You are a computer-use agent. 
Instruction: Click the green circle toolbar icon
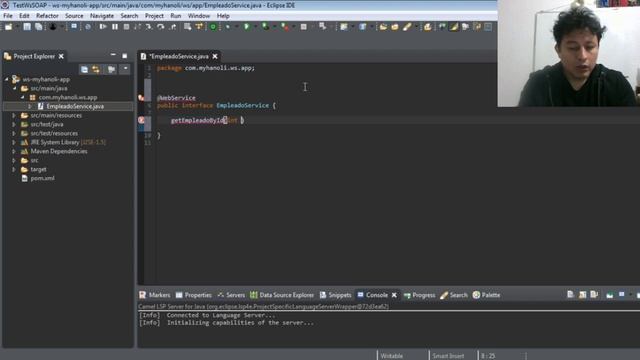click(213, 27)
